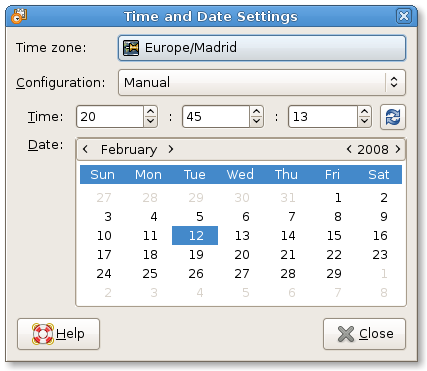Select Sunday February 24 in the calendar

pyautogui.click(x=104, y=274)
